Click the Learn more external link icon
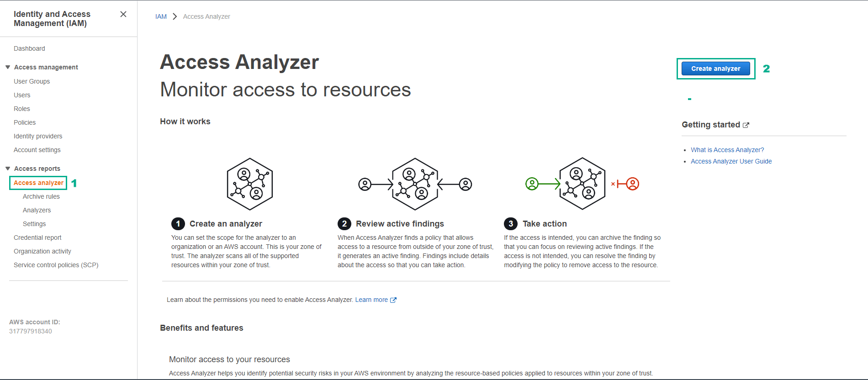868x380 pixels. click(393, 300)
